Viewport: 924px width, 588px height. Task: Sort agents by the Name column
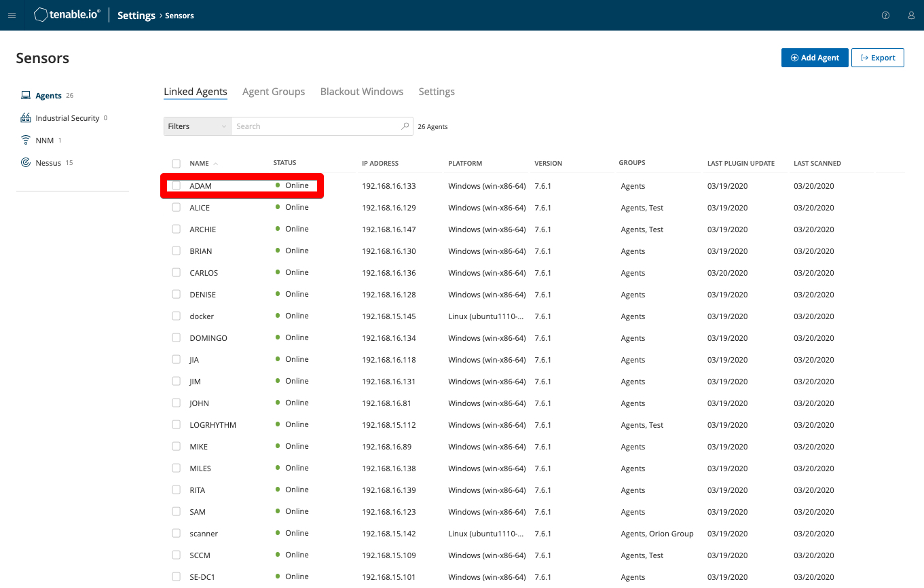pos(199,164)
